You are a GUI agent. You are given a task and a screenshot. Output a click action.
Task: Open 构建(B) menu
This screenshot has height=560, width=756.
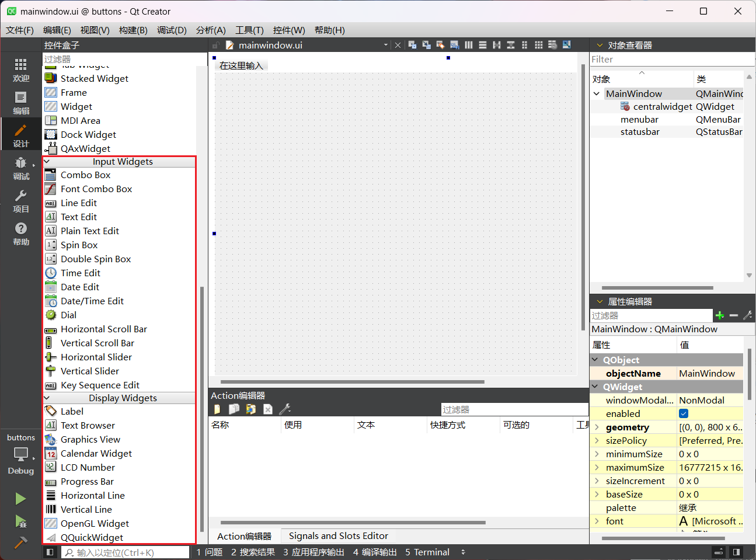coord(133,30)
